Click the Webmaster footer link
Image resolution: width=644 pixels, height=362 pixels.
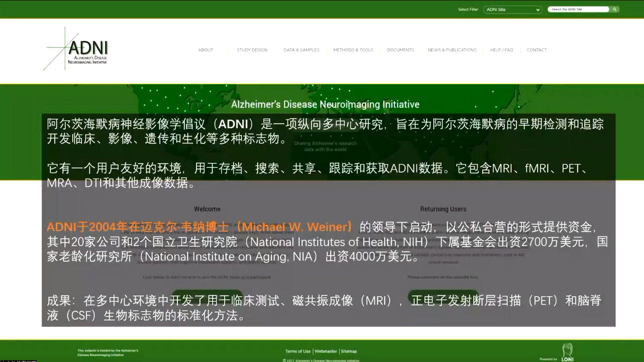pyautogui.click(x=326, y=351)
